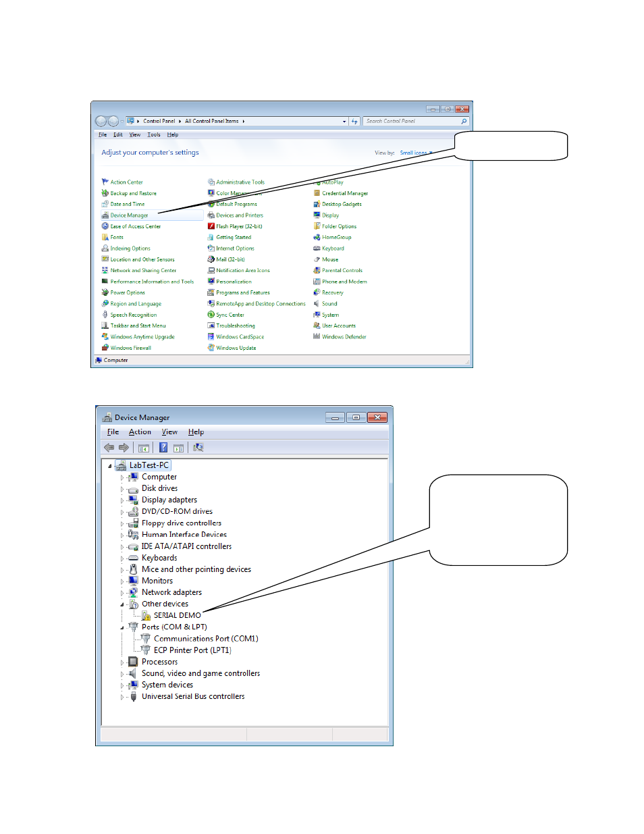Open the Devices and Printers link

tap(240, 215)
